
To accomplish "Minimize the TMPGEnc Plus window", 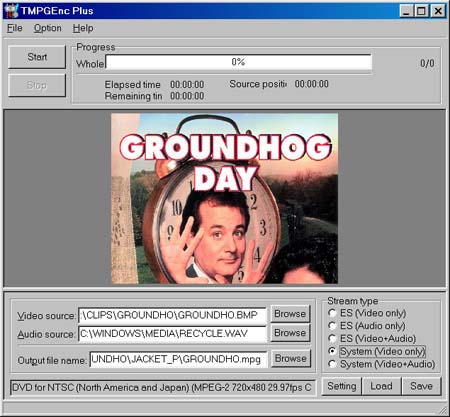I will pos(407,11).
